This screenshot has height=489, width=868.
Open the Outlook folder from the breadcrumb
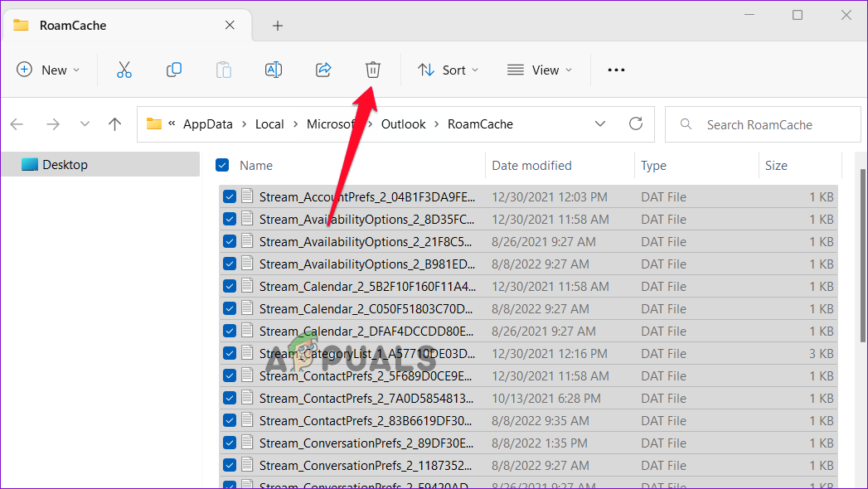[x=404, y=123]
